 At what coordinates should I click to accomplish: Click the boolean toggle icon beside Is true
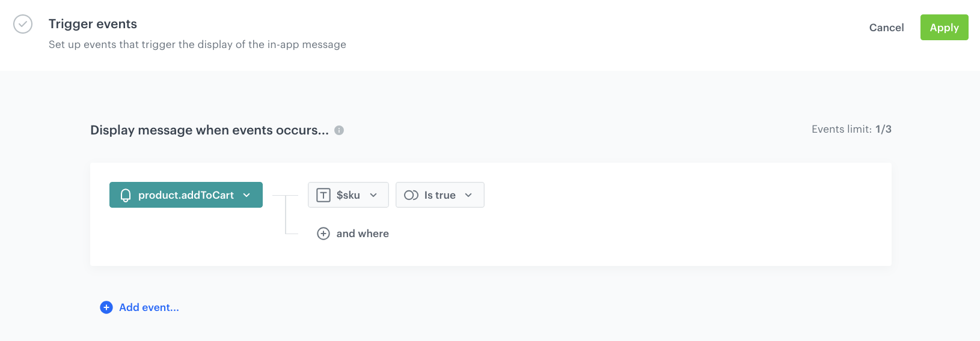coord(411,195)
